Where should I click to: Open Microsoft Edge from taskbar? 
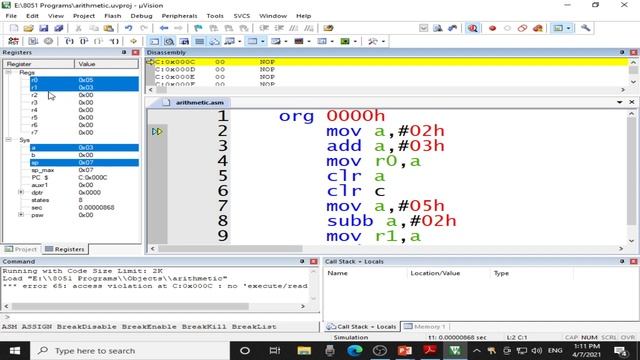tap(354, 351)
